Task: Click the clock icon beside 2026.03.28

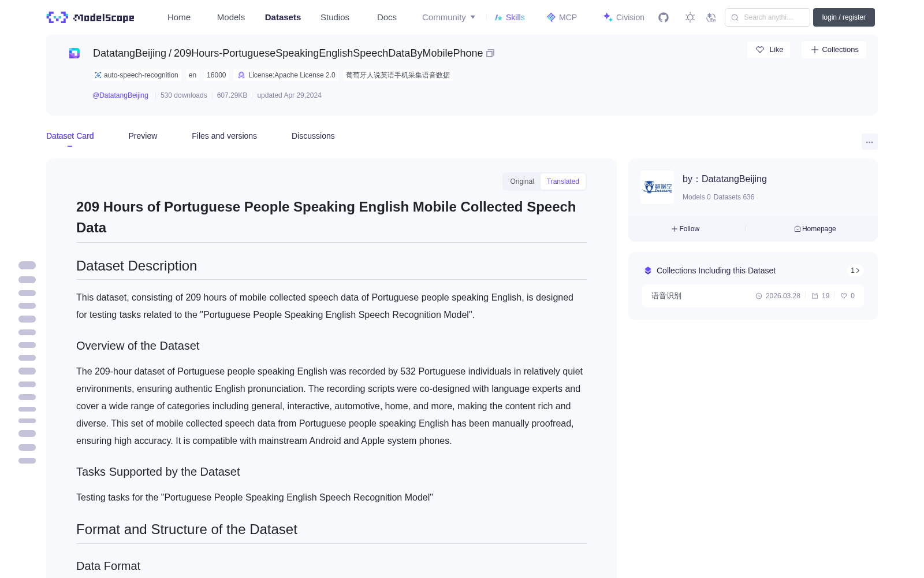Action: click(759, 296)
